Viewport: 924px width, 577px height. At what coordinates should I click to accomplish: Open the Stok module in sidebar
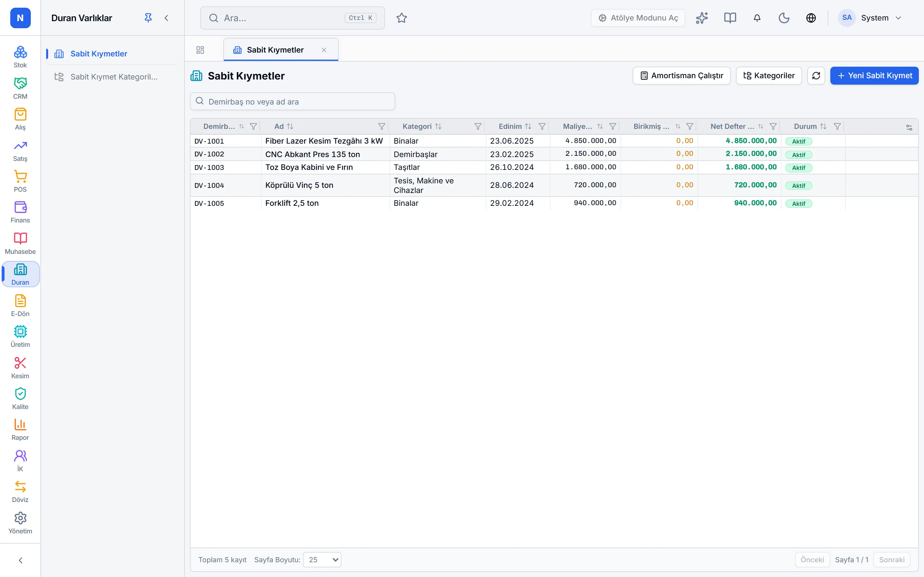20,57
